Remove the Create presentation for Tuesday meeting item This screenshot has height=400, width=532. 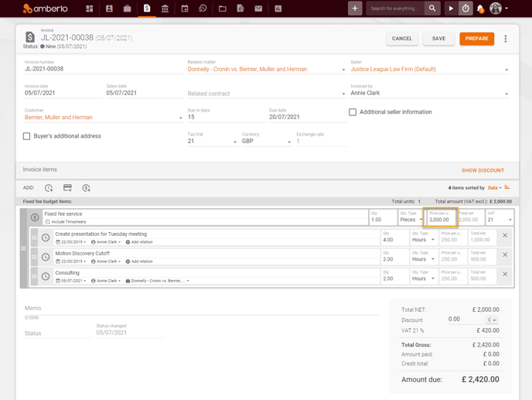(x=505, y=235)
